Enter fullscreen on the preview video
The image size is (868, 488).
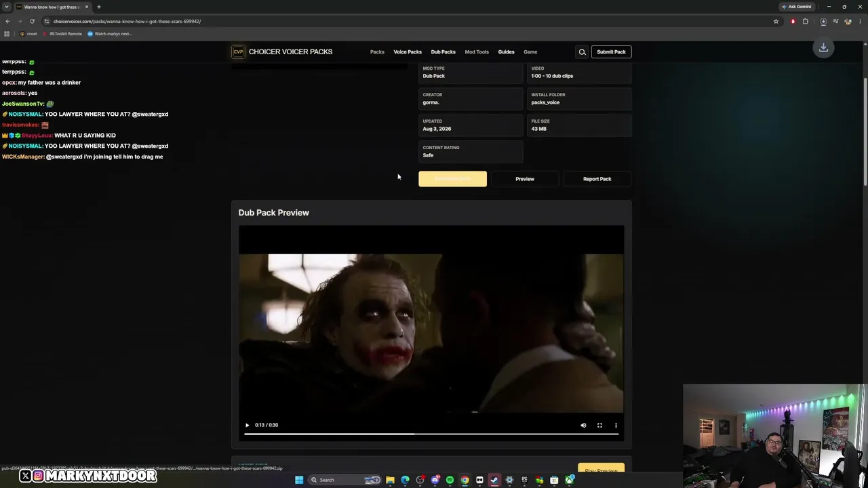(599, 425)
